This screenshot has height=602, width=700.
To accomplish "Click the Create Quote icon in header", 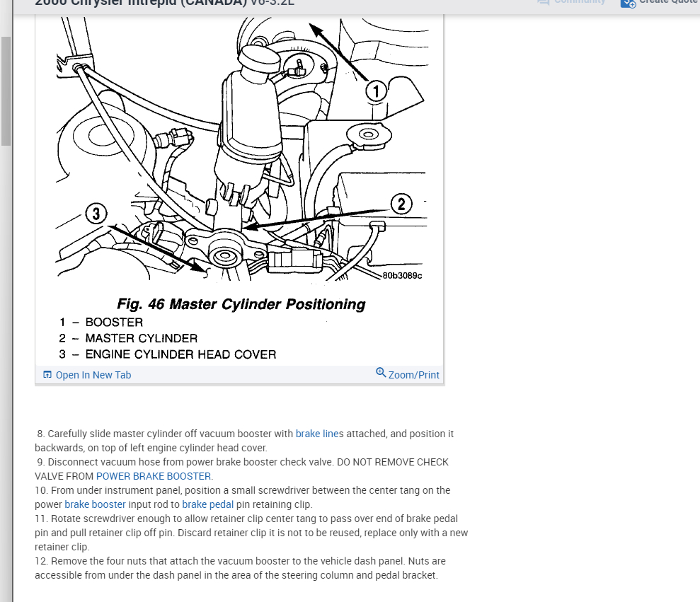I will click(x=628, y=3).
